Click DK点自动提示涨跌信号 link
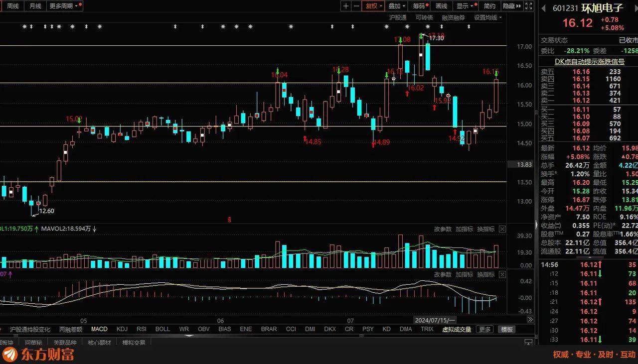Image resolution: width=638 pixels, height=364 pixels. (590, 62)
